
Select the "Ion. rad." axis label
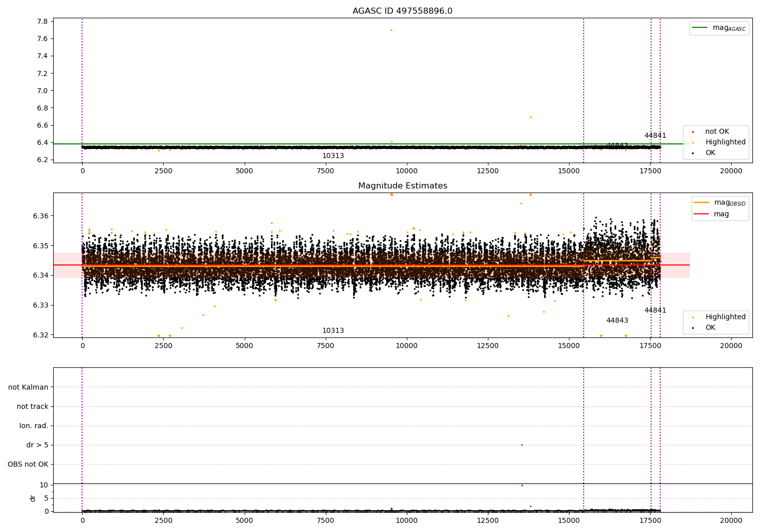pos(34,426)
